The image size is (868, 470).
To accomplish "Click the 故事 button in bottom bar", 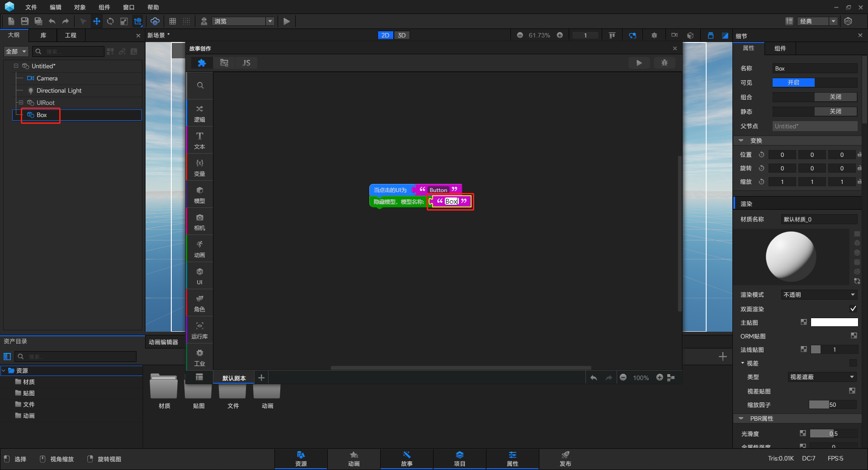I will click(407, 459).
